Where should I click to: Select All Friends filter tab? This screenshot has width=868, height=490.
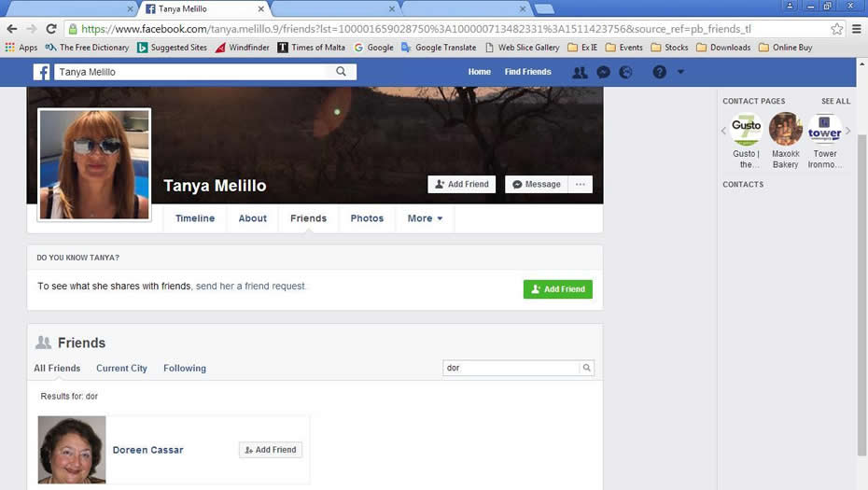point(57,368)
